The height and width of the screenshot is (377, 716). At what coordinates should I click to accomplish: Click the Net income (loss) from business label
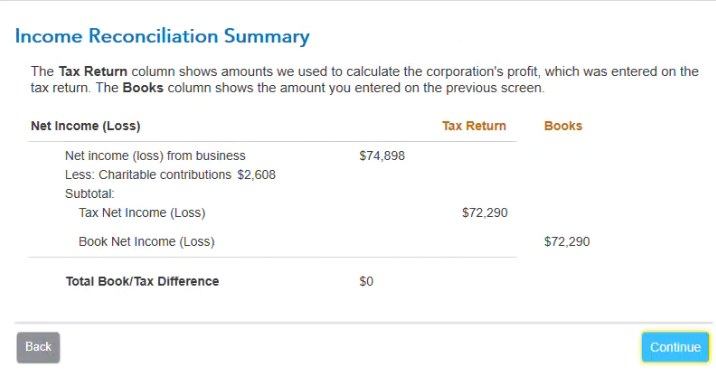155,156
